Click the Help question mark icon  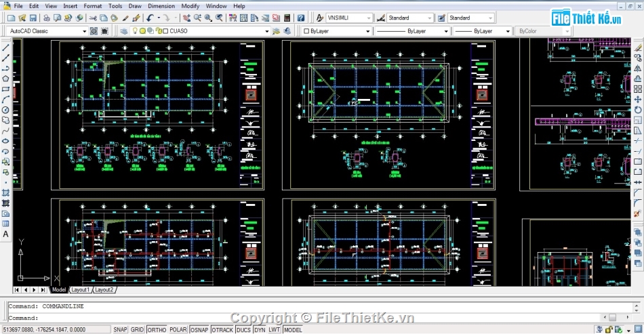point(301,18)
